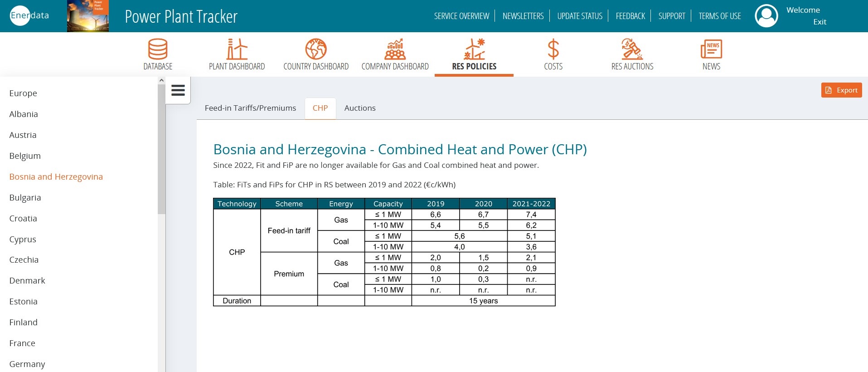Screen dimensions: 868x372
Task: Click the 15 years duration cell
Action: click(x=483, y=301)
